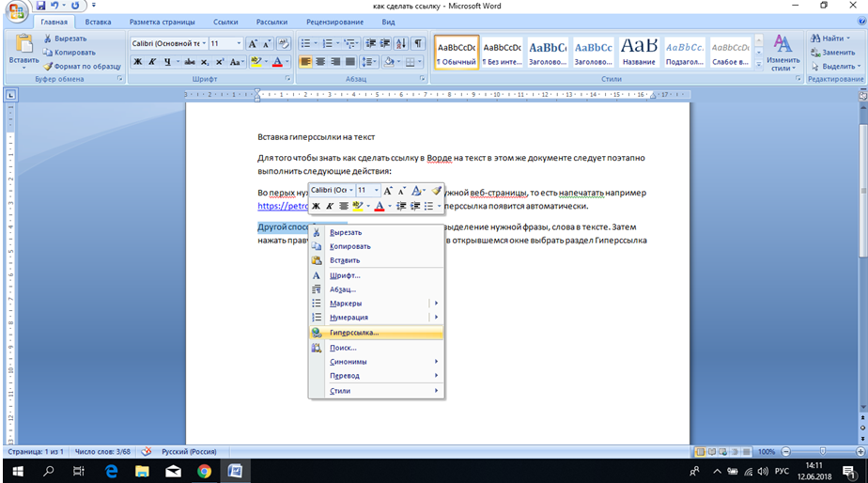
Task: Show paragraph marks ¶
Action: coord(419,43)
